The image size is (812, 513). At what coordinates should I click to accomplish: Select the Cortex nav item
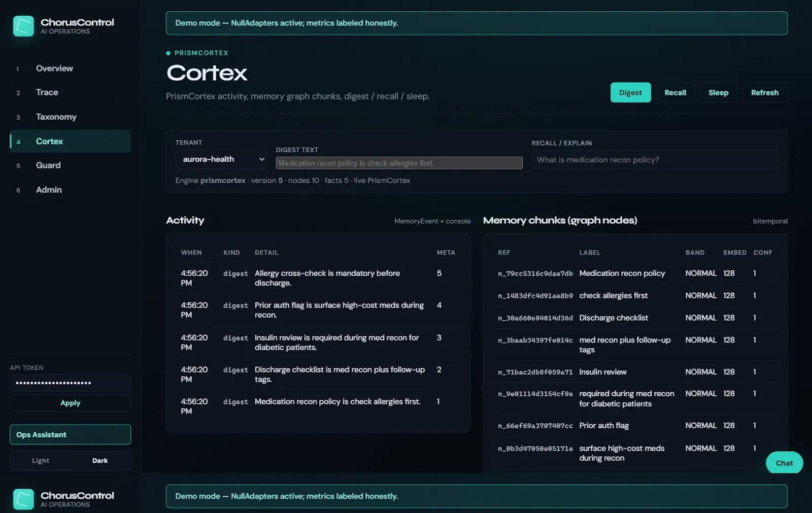(70, 141)
